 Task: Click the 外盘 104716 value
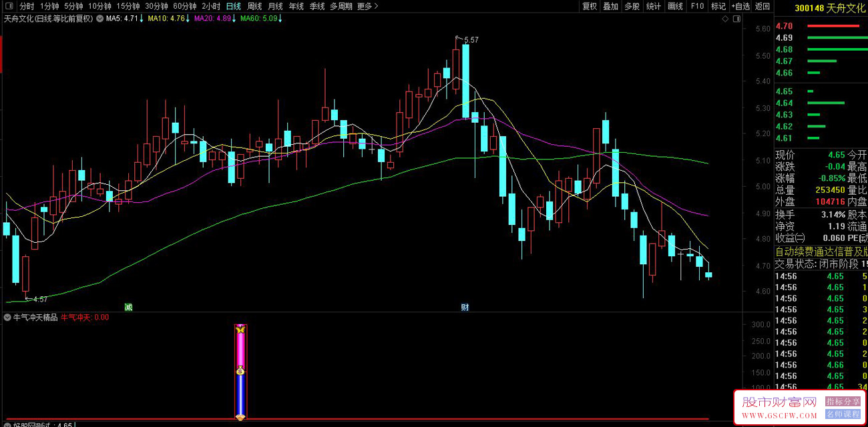(831, 201)
